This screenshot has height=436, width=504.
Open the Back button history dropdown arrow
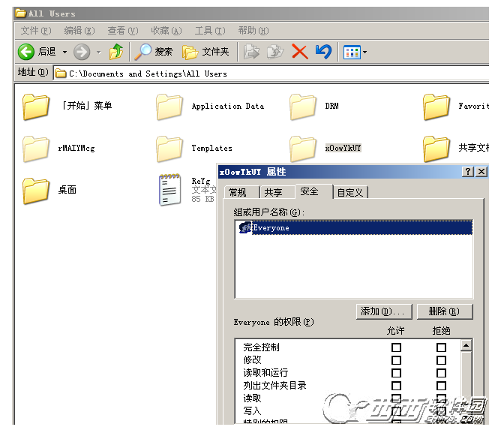click(64, 52)
